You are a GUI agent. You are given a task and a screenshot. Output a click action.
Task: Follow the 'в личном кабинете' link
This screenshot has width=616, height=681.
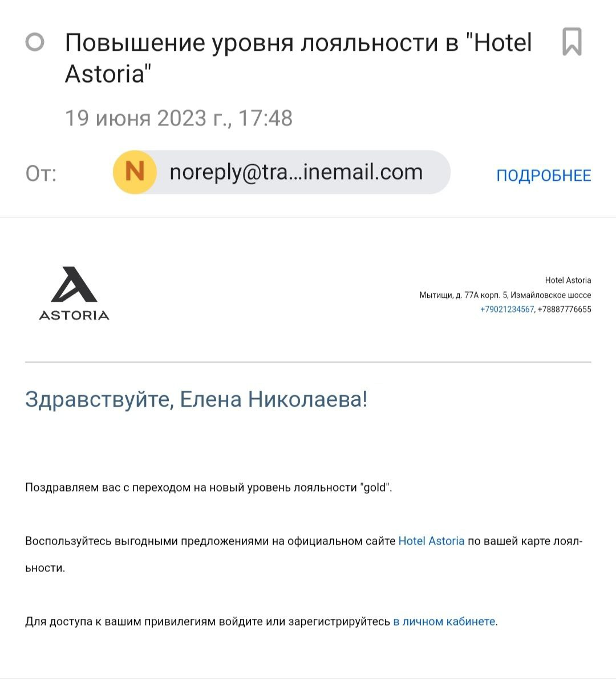click(x=444, y=622)
